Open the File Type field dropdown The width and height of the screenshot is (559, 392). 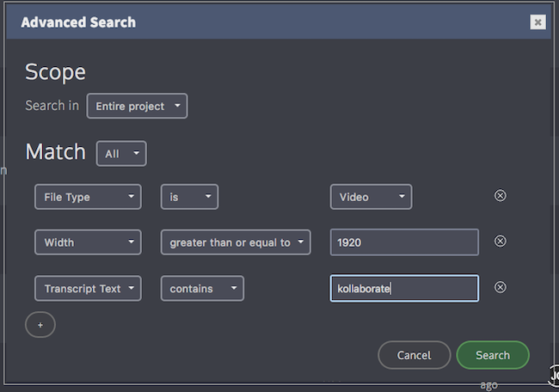pos(88,197)
